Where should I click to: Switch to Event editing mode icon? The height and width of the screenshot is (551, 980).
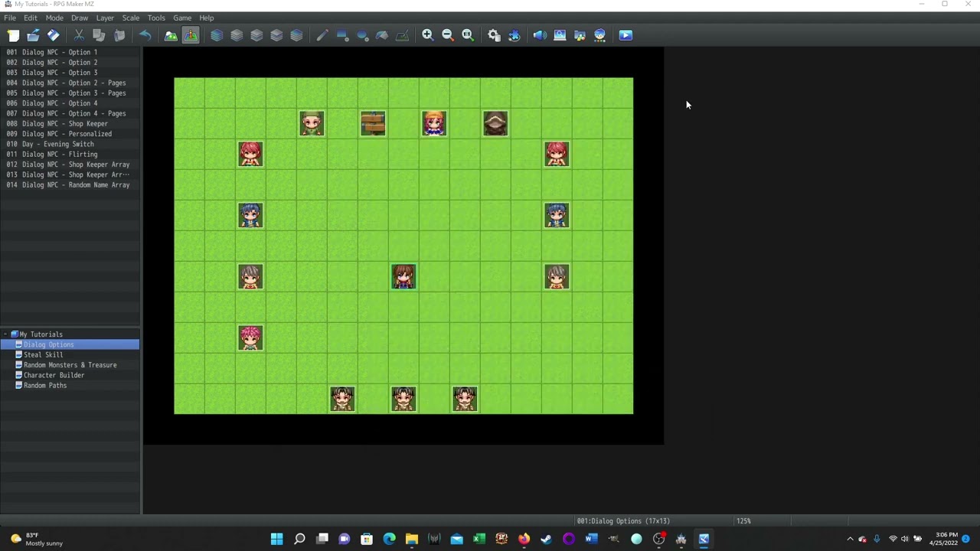(x=191, y=35)
